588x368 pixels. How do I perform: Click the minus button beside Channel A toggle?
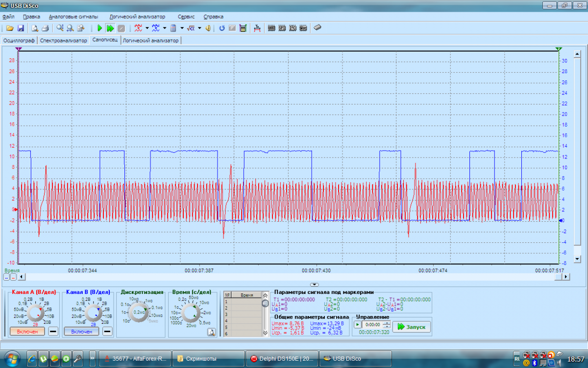pyautogui.click(x=53, y=332)
